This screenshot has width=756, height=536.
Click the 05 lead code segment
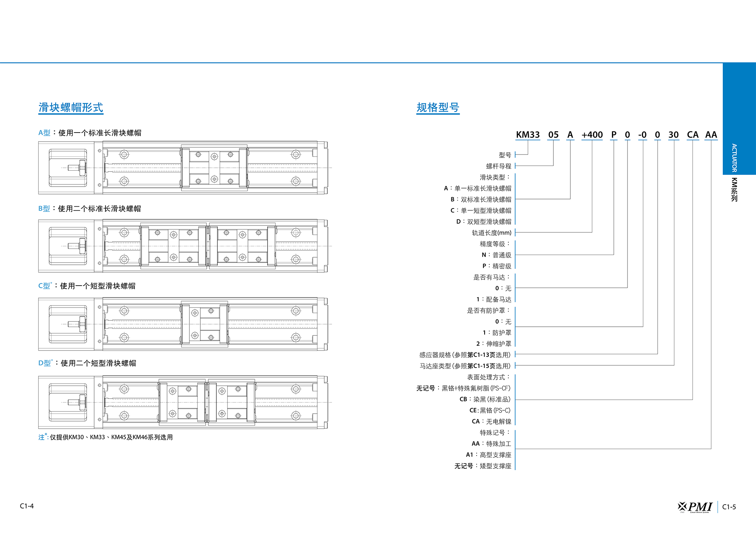553,135
